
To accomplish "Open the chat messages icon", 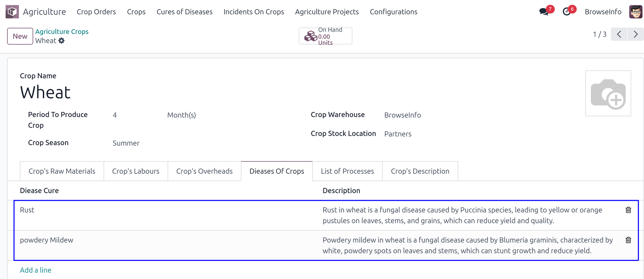I will (544, 12).
